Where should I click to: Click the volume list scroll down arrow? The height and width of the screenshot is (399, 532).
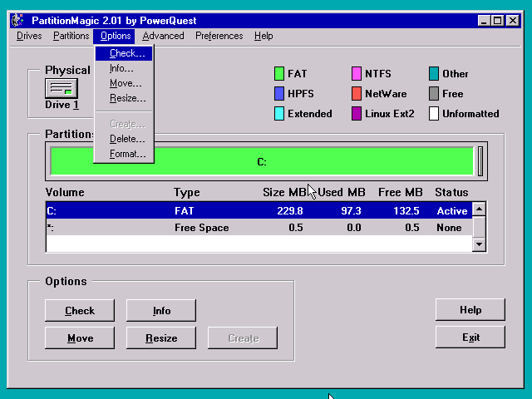(x=479, y=244)
